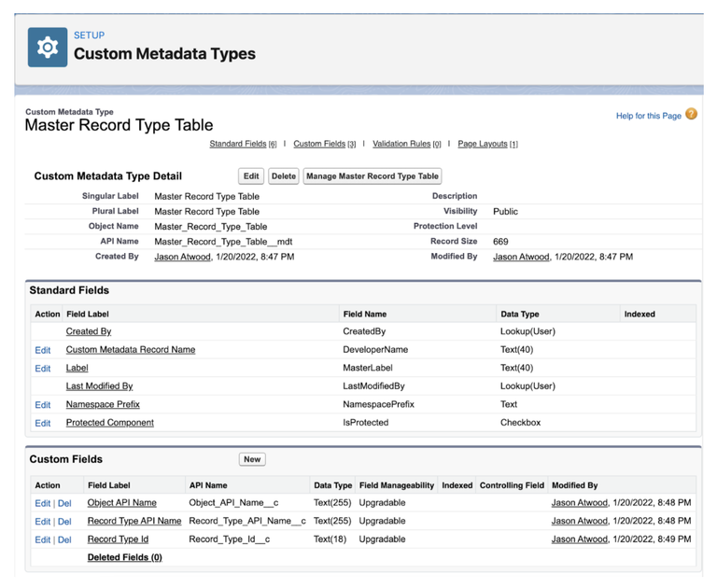Click the NamespacePrefix field name cell
Screen dimensions: 717x588
pyautogui.click(x=379, y=404)
